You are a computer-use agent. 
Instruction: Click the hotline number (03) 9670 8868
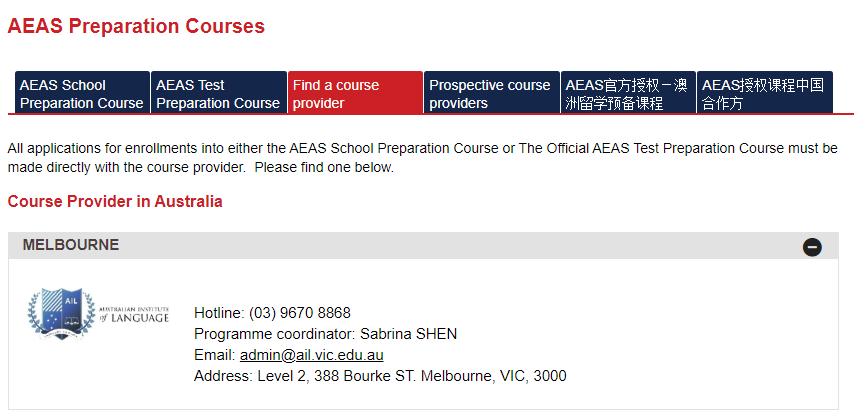300,314
